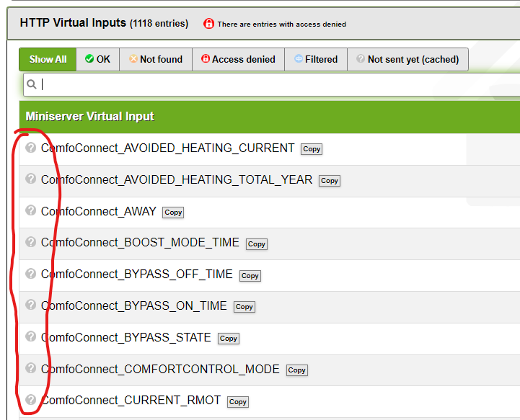Select ComfoConnect_BYPASS_ON_TIME entry text

[x=133, y=305]
